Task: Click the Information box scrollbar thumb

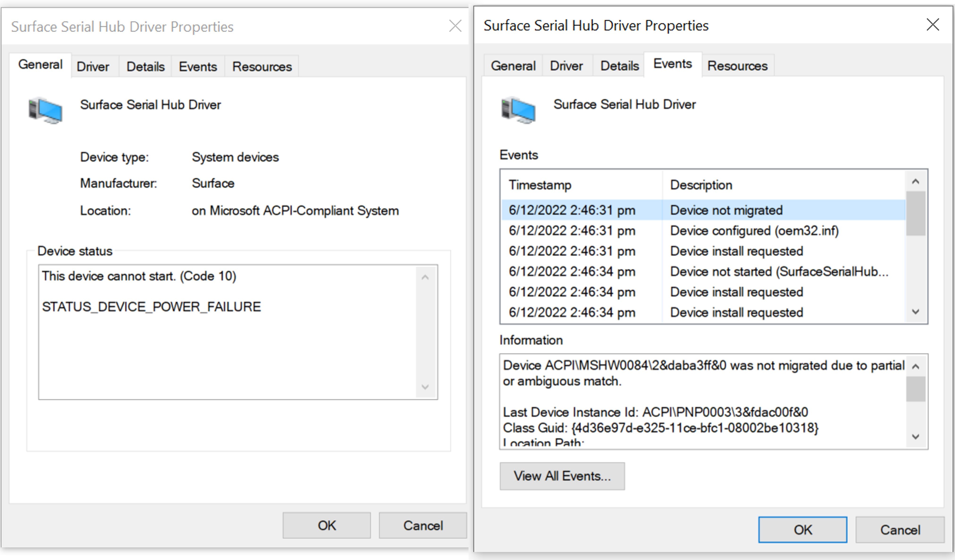Action: point(916,389)
